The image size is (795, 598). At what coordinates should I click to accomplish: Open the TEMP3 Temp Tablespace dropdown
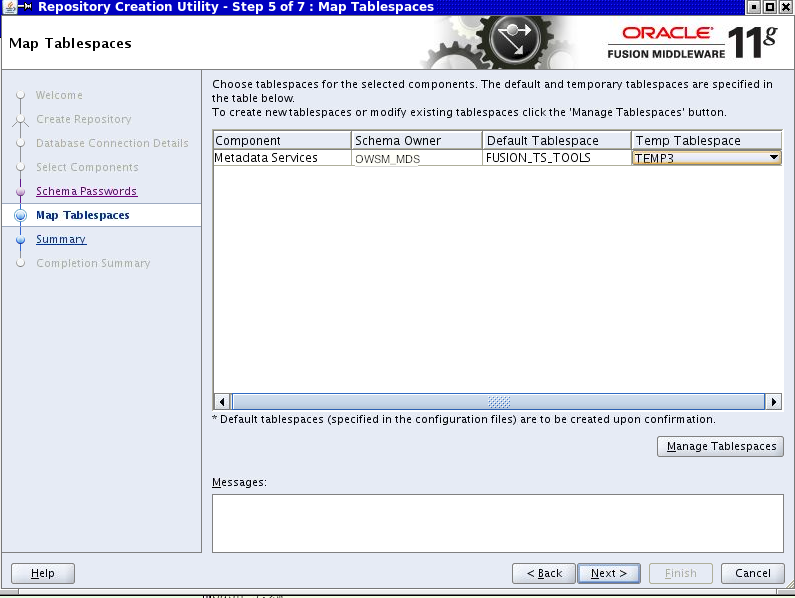[x=774, y=158]
